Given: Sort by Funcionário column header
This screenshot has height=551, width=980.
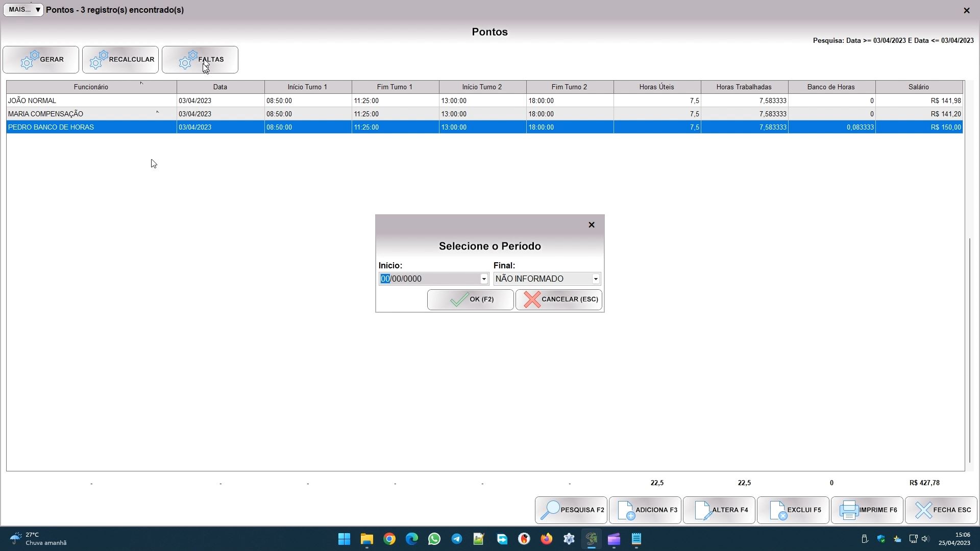Looking at the screenshot, I should tap(91, 87).
